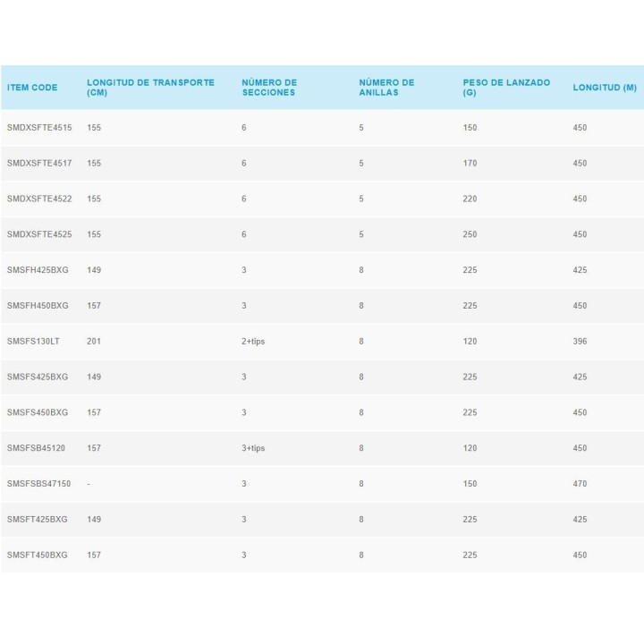
Task: Click item code SMDXSFTE4522
Action: [39, 199]
